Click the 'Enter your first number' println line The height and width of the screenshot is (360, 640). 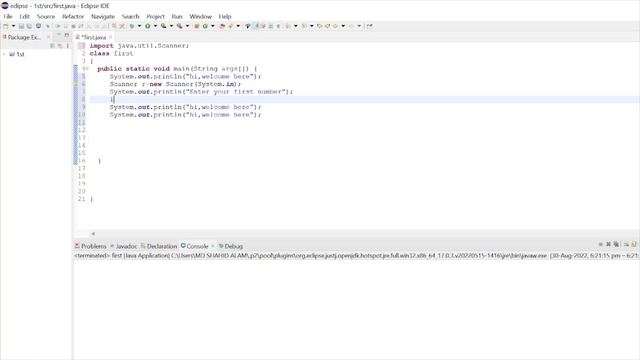coord(201,92)
